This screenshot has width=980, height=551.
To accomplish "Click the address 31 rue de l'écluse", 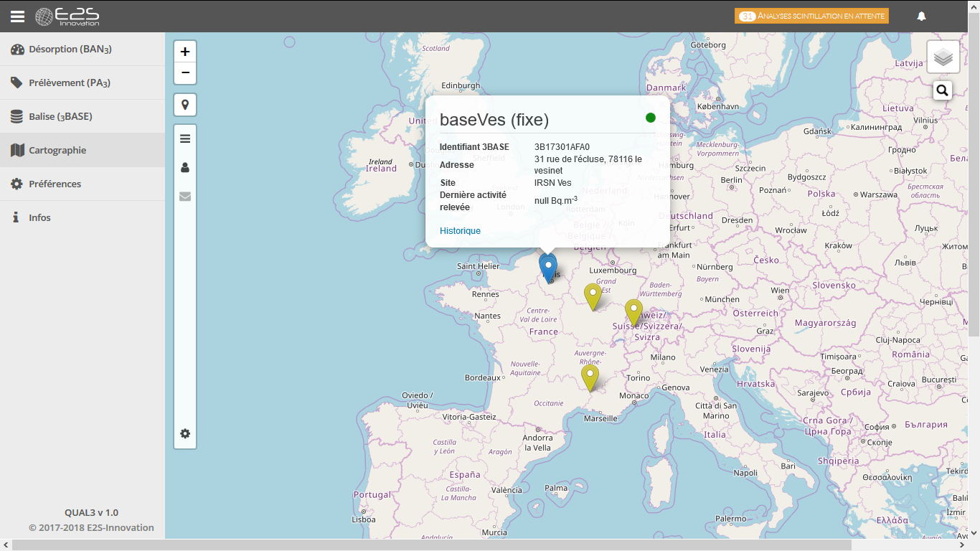I will tap(588, 164).
